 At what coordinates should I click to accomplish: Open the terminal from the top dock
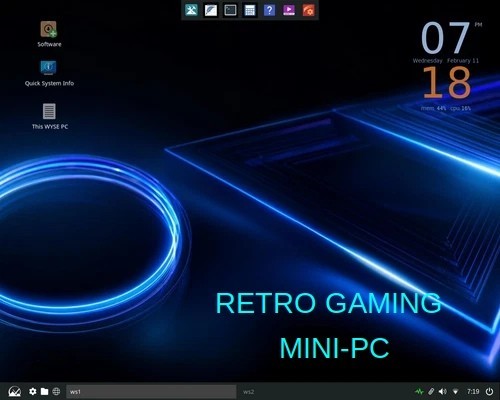(230, 10)
